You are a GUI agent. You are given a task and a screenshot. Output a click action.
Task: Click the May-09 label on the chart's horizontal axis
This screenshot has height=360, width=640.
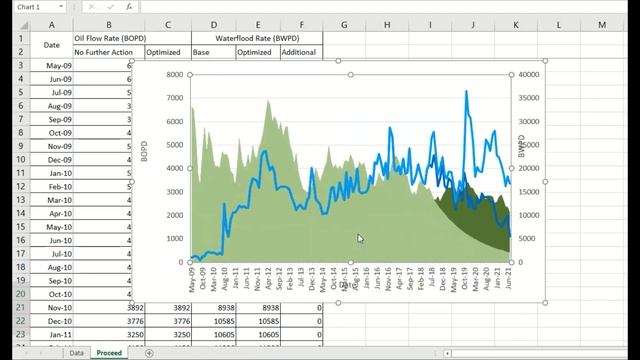(192, 280)
